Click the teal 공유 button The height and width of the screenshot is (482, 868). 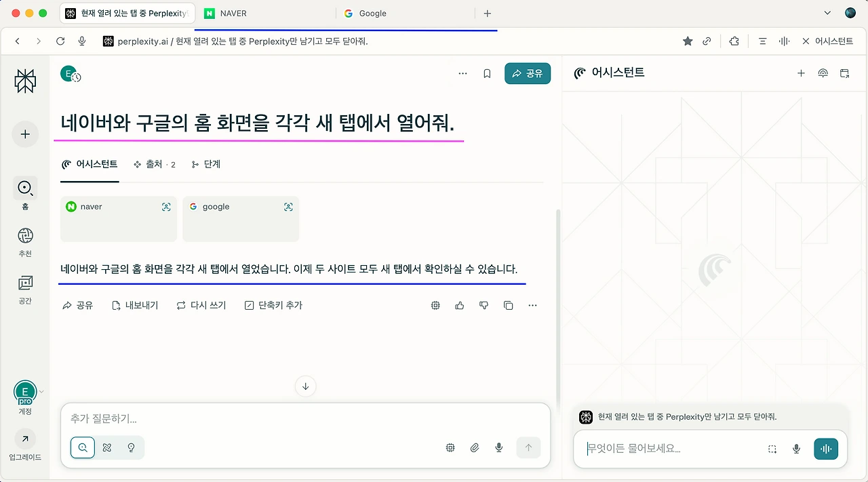pyautogui.click(x=528, y=73)
